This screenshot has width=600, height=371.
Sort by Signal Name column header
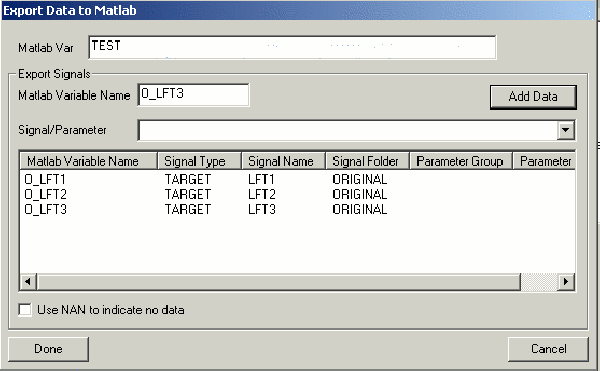click(x=284, y=161)
